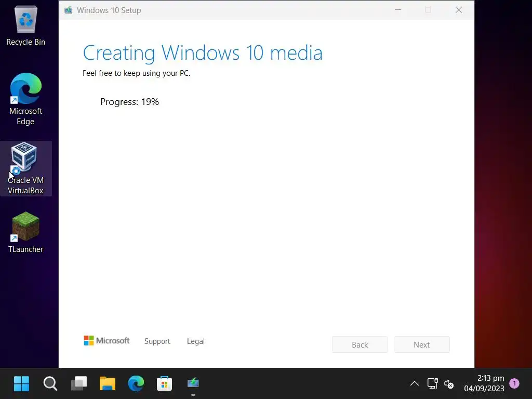Open taskbar Search
The height and width of the screenshot is (399, 532).
[x=50, y=384]
